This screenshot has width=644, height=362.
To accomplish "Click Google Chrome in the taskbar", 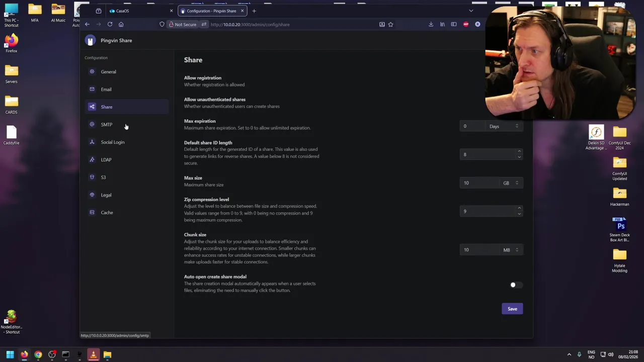I will coord(38,354).
